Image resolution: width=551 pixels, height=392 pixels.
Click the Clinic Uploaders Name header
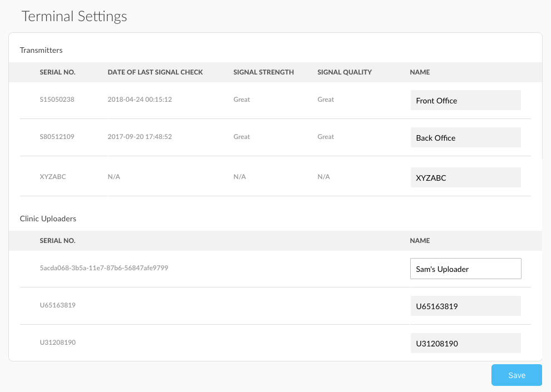420,240
